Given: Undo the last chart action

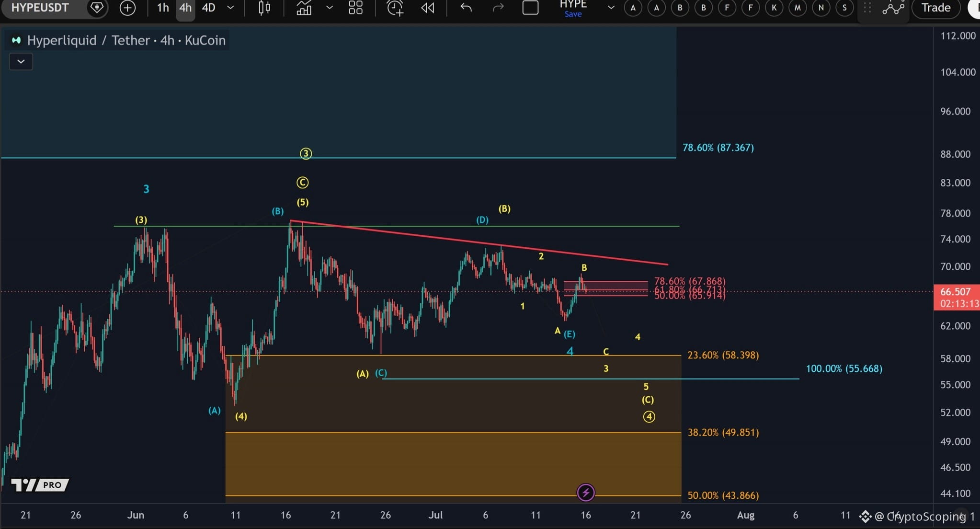Looking at the screenshot, I should pyautogui.click(x=466, y=8).
